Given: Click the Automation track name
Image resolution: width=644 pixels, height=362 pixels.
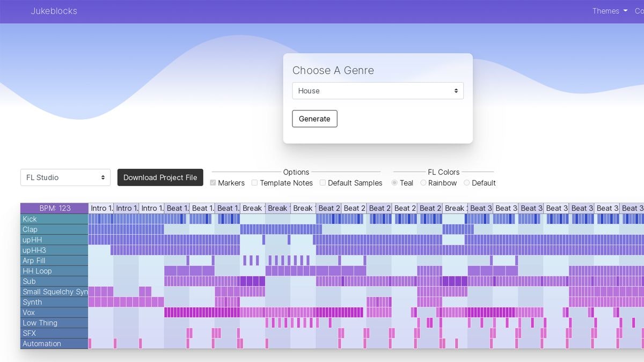Looking at the screenshot, I should pos(54,344).
